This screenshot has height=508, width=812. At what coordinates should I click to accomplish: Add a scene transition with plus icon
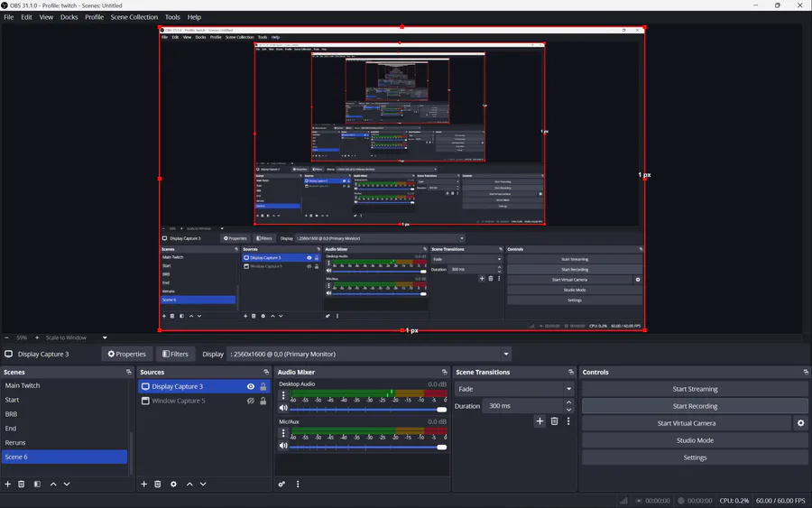point(540,421)
